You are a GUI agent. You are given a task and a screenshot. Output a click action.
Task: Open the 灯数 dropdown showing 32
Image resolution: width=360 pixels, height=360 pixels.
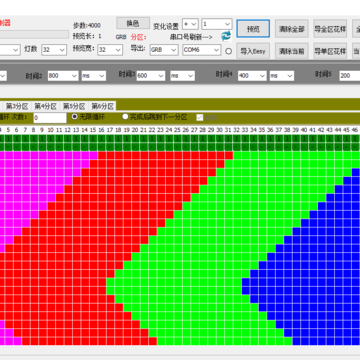pos(54,50)
